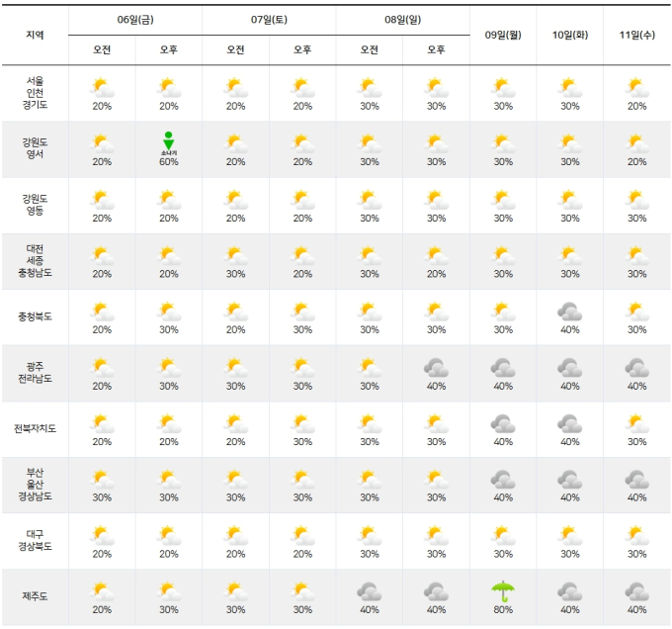Click the partly cloudy icon for 서울 인천 경기도 on 06일 오전
This screenshot has height=629, width=672.
pos(102,88)
